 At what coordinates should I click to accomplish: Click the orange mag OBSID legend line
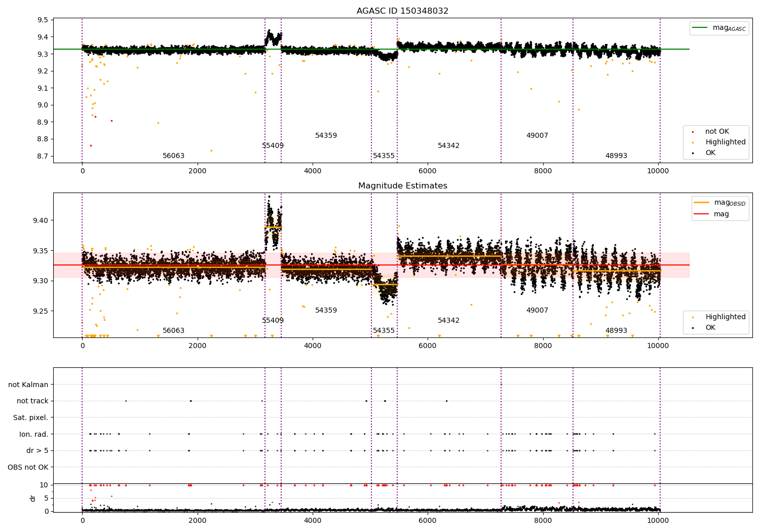[x=702, y=203]
